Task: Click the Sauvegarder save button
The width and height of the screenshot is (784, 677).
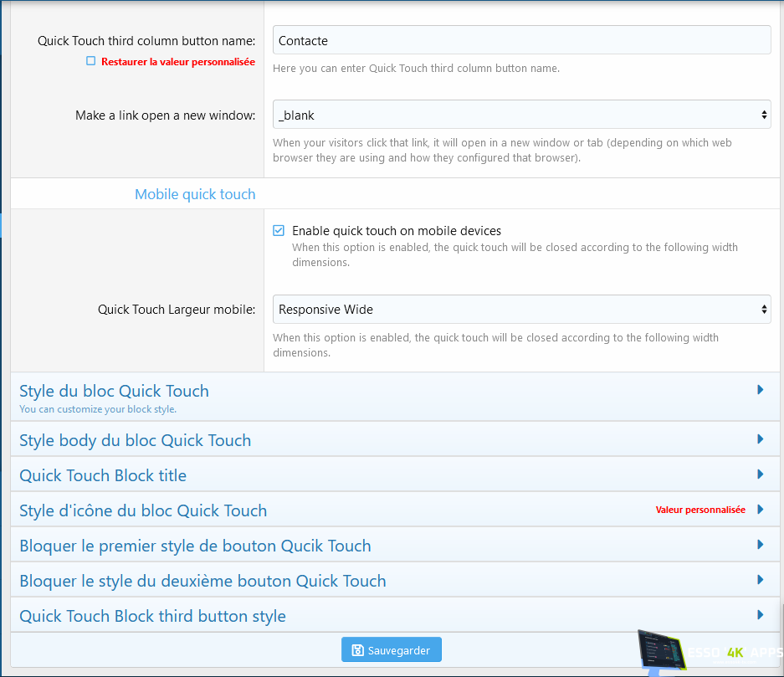Action: point(391,650)
